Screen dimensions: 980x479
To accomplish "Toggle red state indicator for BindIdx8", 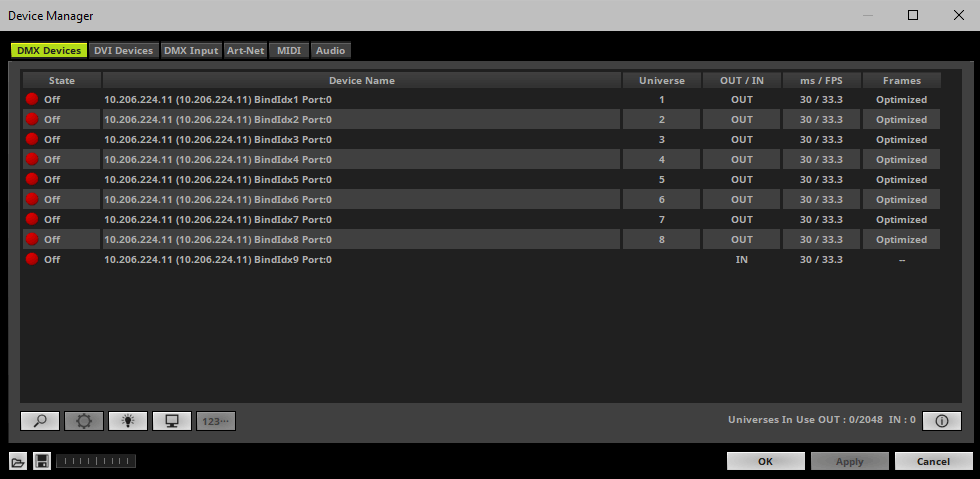I will point(32,239).
